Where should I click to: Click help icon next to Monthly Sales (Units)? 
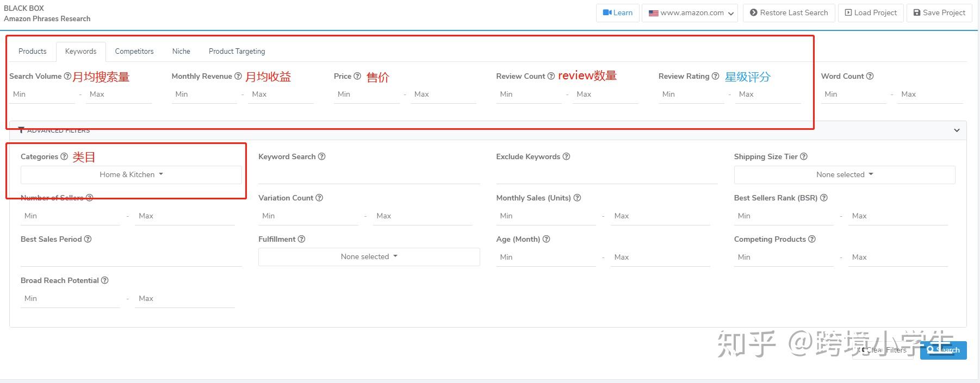577,198
